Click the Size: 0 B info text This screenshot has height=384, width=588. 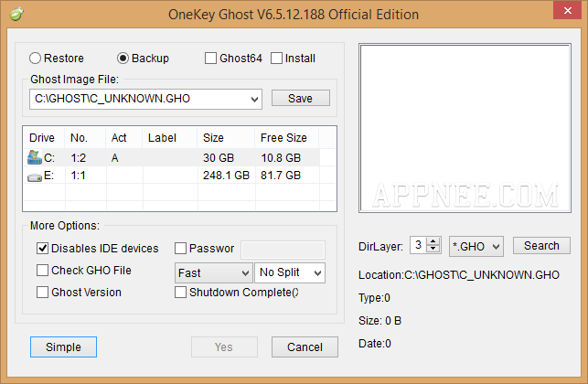380,321
